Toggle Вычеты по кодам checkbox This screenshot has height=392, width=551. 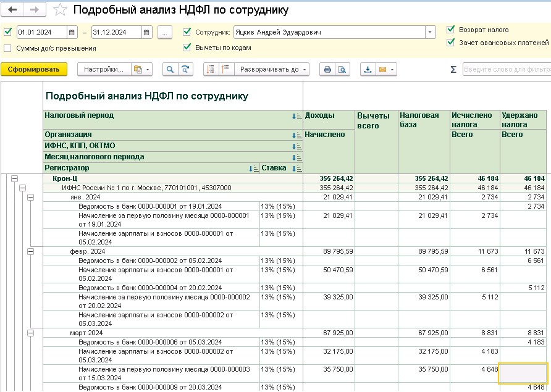[x=187, y=48]
